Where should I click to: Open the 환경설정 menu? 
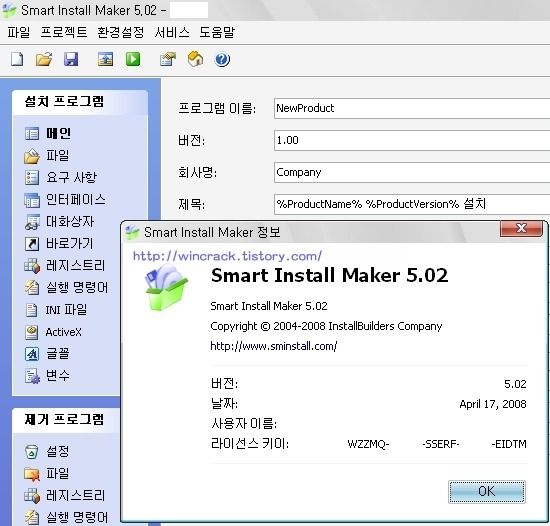pos(121,32)
